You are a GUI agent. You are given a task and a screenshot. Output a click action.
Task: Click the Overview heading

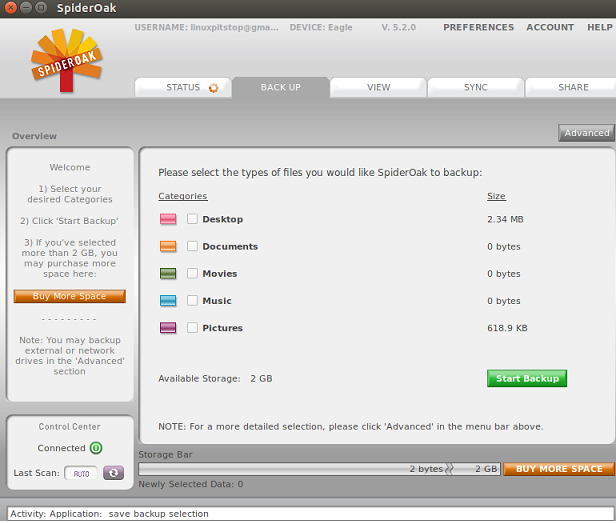tap(34, 136)
